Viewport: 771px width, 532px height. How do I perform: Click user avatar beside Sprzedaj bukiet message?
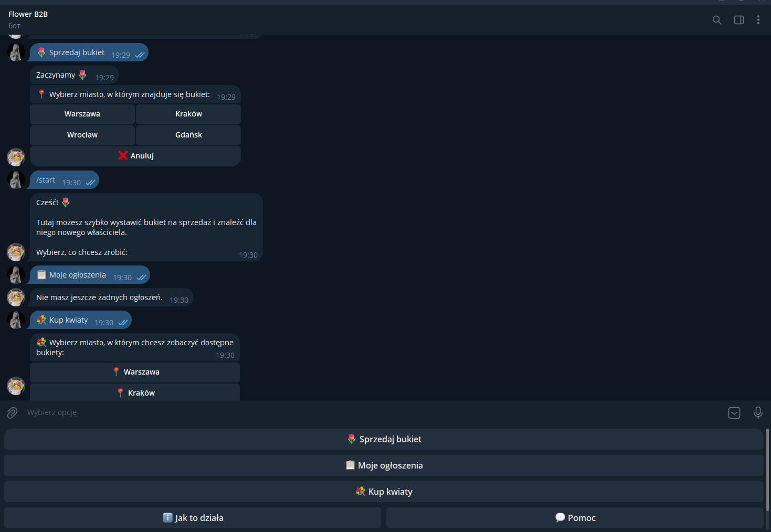coord(16,52)
